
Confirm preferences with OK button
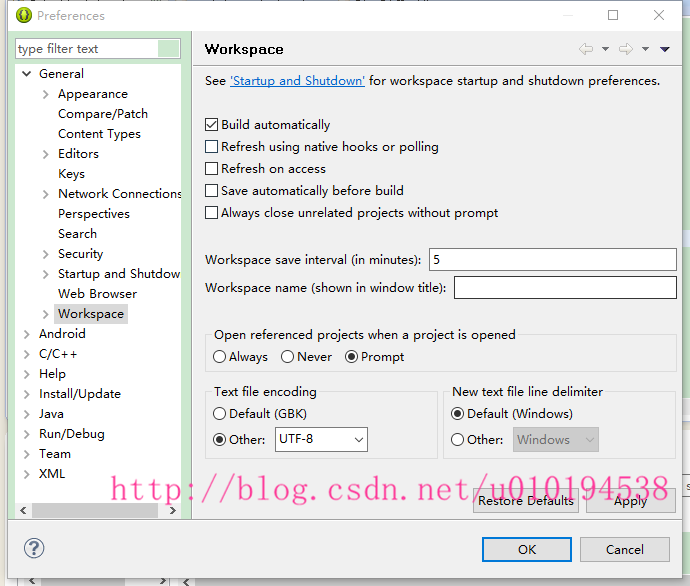[x=527, y=549]
